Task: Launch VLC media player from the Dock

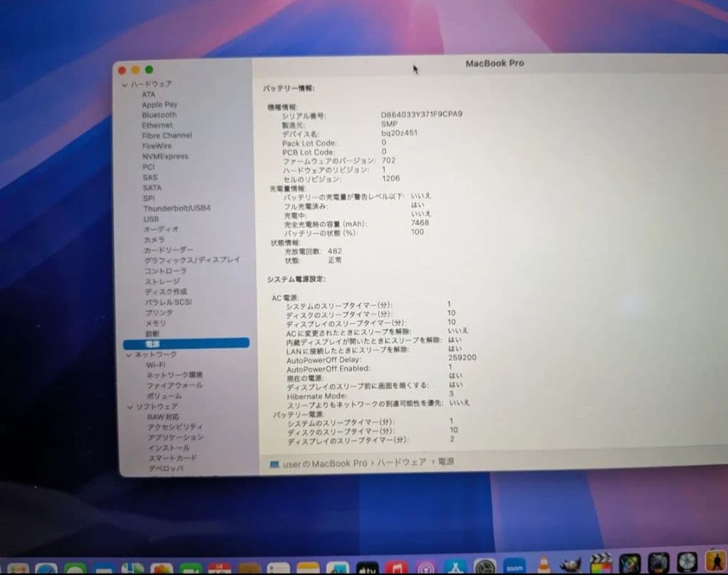Action: (544, 564)
